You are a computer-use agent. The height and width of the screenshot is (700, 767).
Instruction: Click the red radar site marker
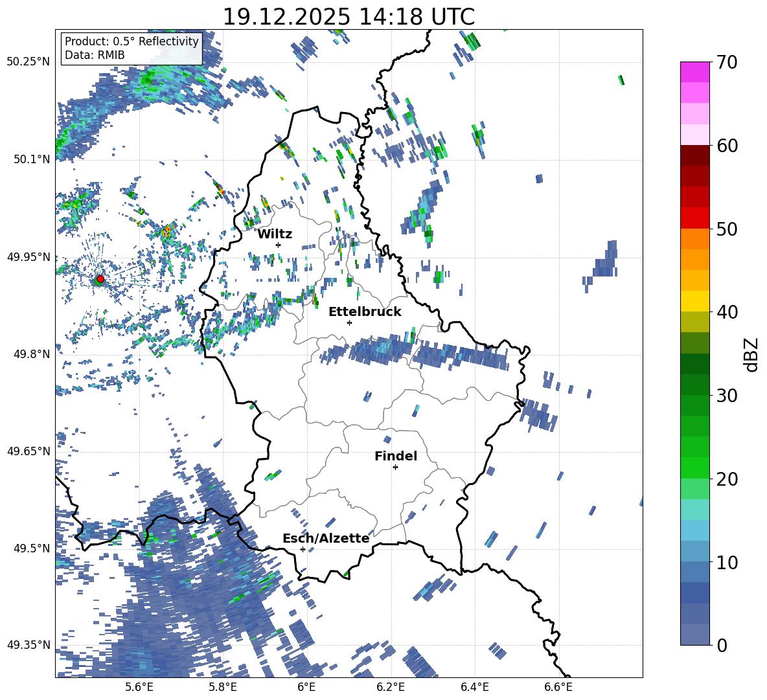pos(100,279)
